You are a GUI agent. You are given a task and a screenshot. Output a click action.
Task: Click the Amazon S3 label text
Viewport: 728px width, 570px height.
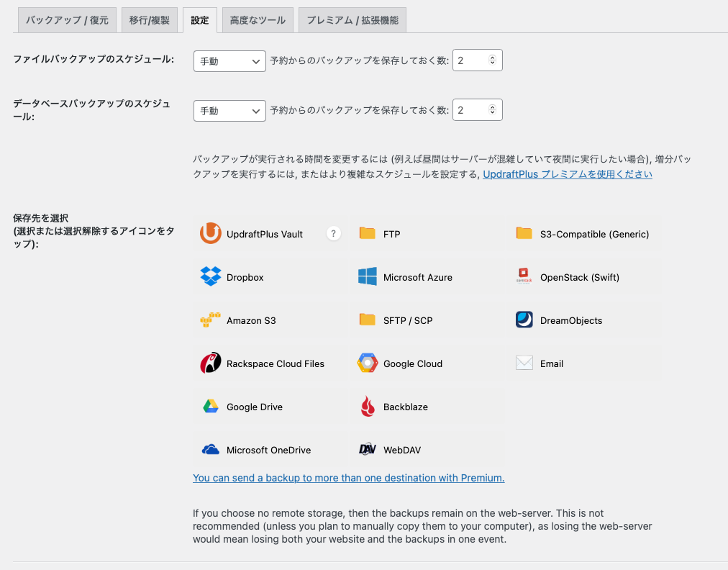pyautogui.click(x=251, y=320)
